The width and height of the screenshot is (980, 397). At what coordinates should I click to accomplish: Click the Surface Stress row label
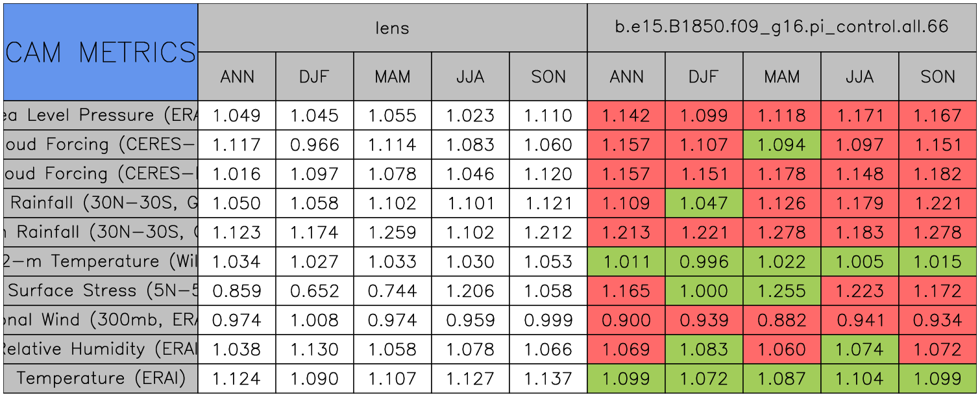point(100,291)
